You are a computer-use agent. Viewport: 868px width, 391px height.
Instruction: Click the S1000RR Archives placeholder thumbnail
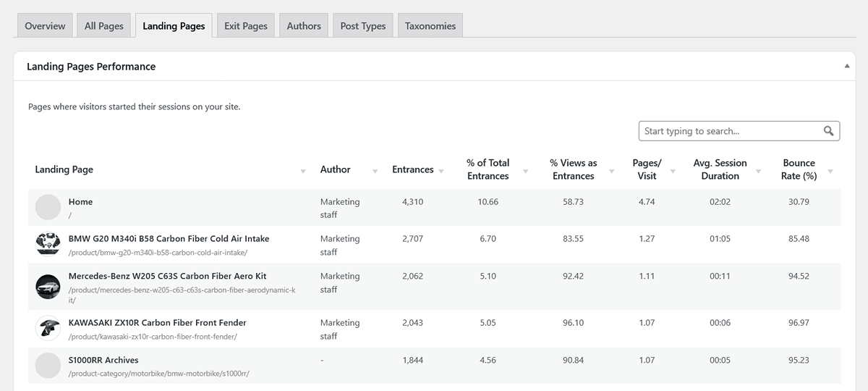click(x=48, y=365)
